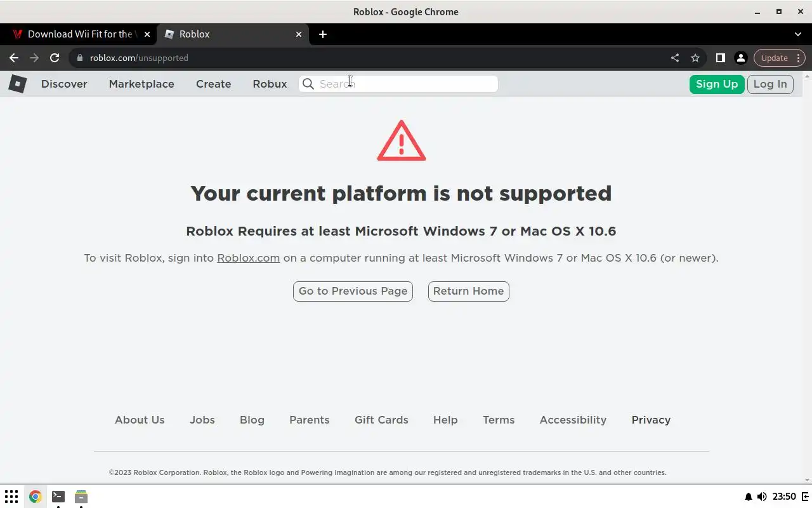Open Blog footer link
Viewport: 812px width, 508px height.
pos(252,420)
